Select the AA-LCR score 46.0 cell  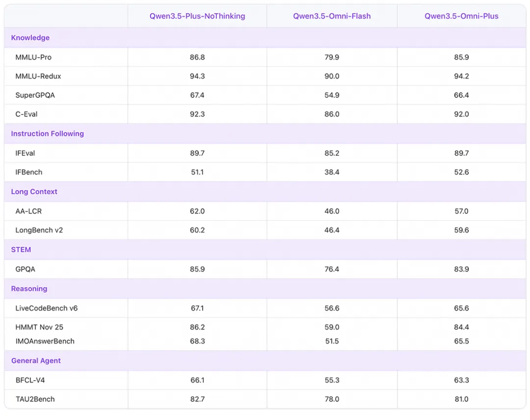coord(332,211)
